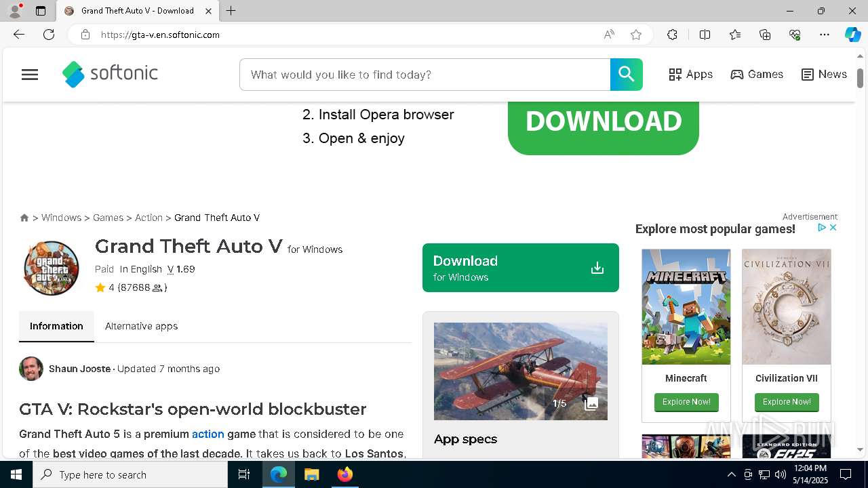Click the AdChoices triangle icon
The height and width of the screenshot is (488, 868).
[x=821, y=228]
